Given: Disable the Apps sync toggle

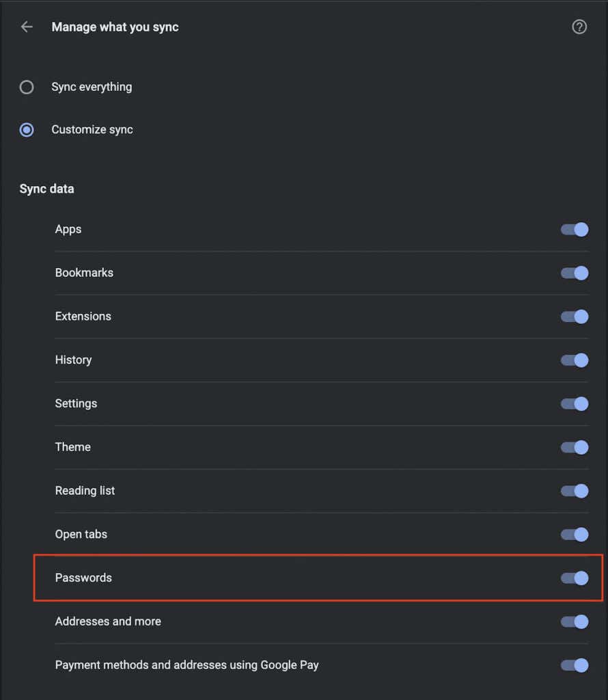Looking at the screenshot, I should pos(574,229).
